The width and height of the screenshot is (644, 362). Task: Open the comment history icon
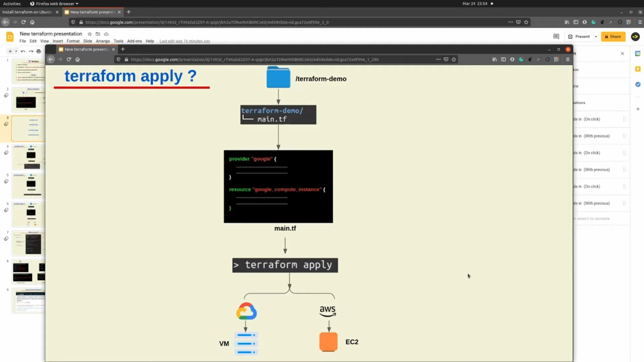click(x=556, y=36)
